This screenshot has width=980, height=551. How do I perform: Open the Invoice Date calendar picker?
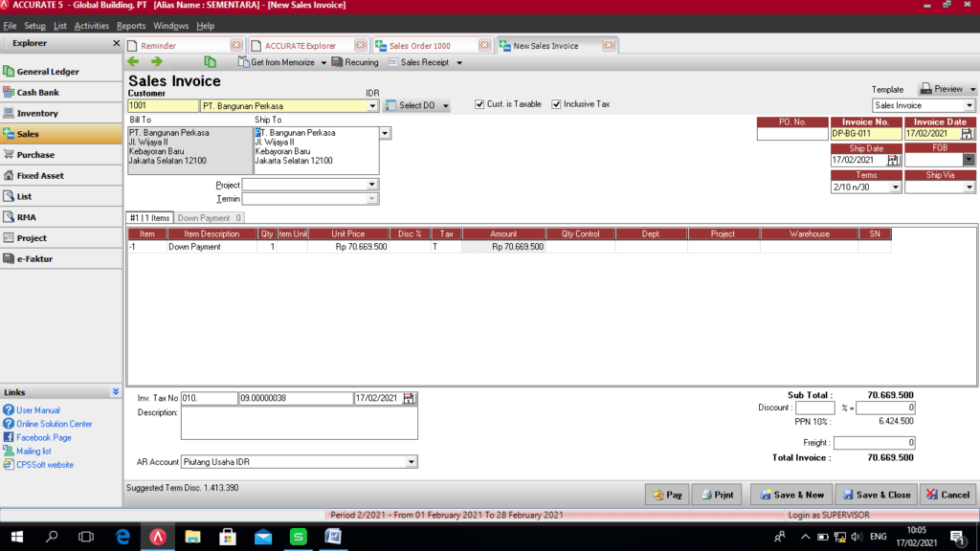[967, 134]
